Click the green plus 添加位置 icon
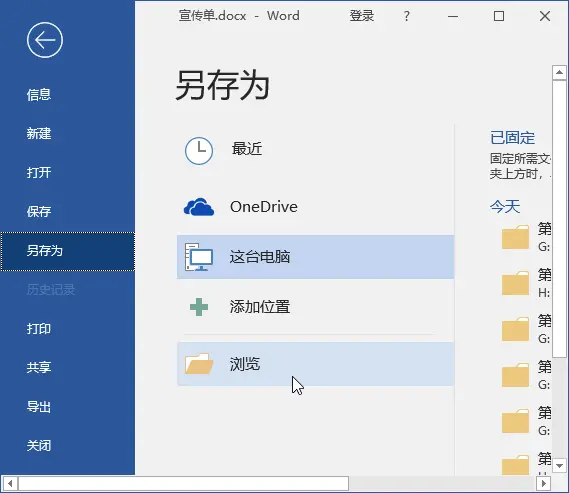Viewport: 569px width, 493px height. point(199,307)
